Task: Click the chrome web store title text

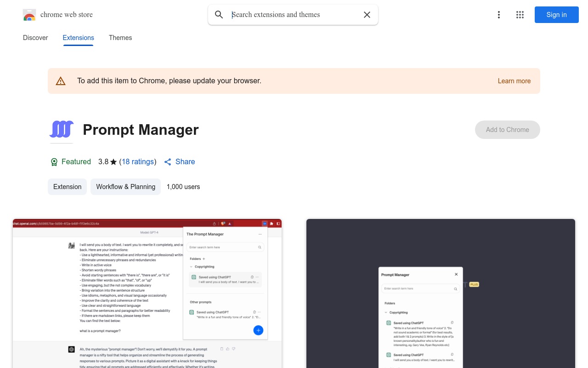Action: (x=67, y=15)
